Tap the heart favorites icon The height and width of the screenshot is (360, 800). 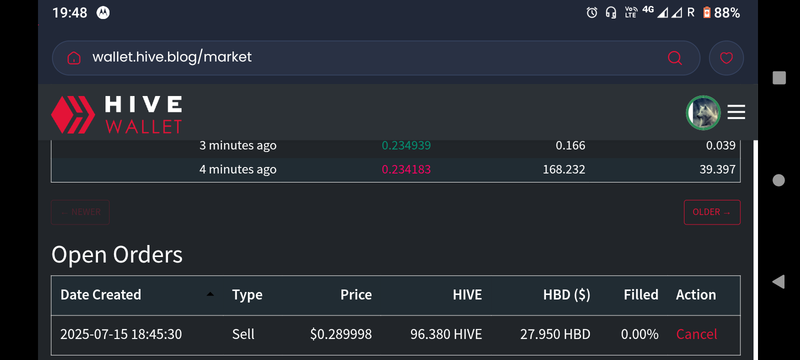tap(726, 58)
